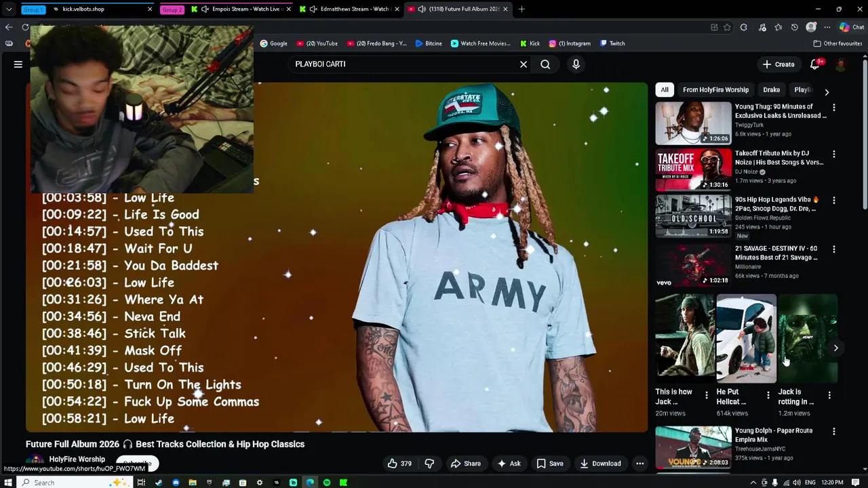Viewport: 868px width, 488px height.
Task: Open Discord from the taskbar
Action: coord(176,483)
